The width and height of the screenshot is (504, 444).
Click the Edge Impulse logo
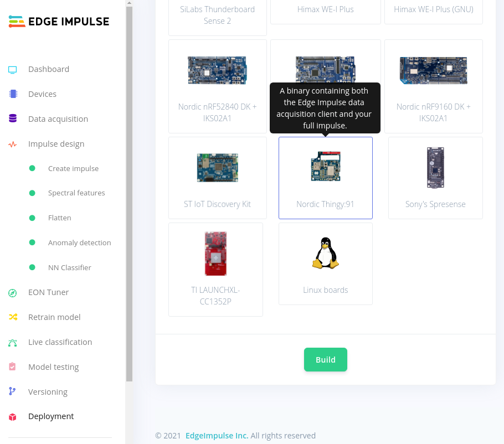pos(59,22)
